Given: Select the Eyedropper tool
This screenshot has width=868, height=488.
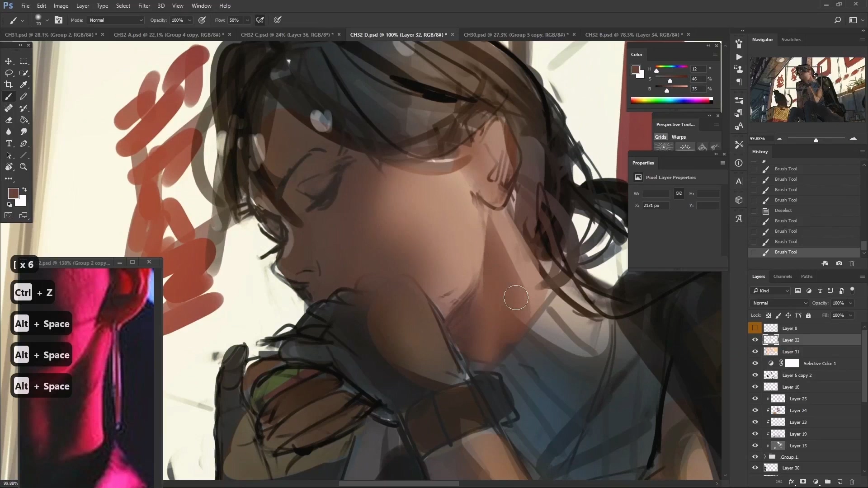Looking at the screenshot, I should 24,84.
